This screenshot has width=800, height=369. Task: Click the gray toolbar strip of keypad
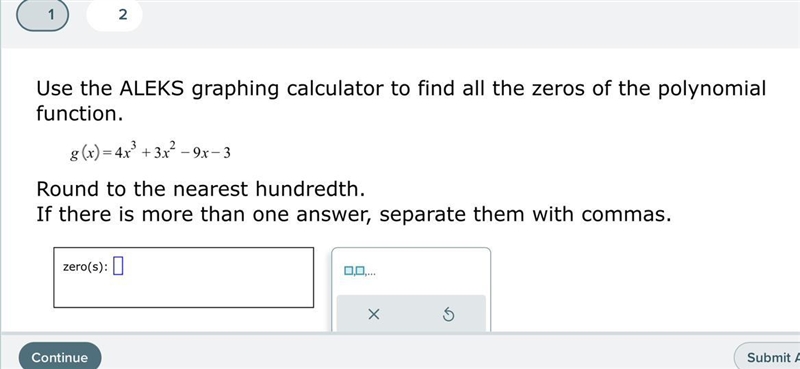coord(411,313)
